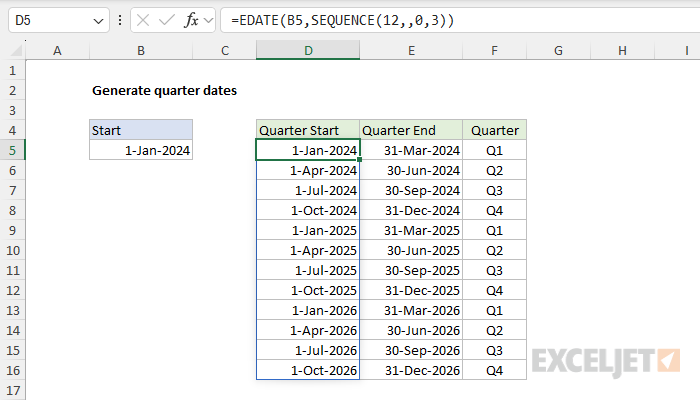Screen dimensions: 700x400
Task: Select row 10 header
Action: click(x=12, y=250)
